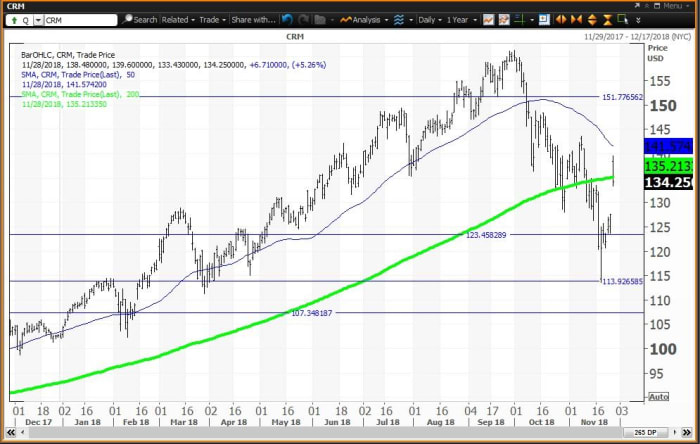This screenshot has height=444, width=700.
Task: Click the 265 DP scrollbar handle
Action: pos(646,432)
